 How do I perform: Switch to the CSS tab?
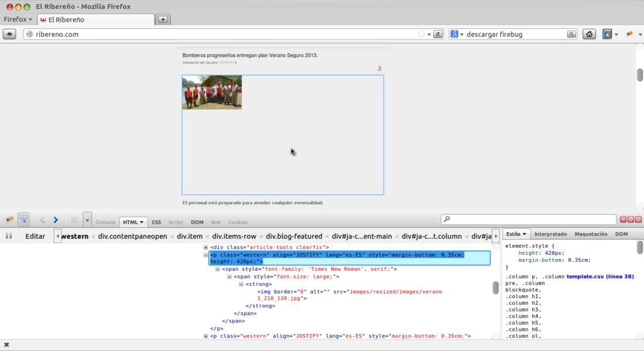[156, 222]
